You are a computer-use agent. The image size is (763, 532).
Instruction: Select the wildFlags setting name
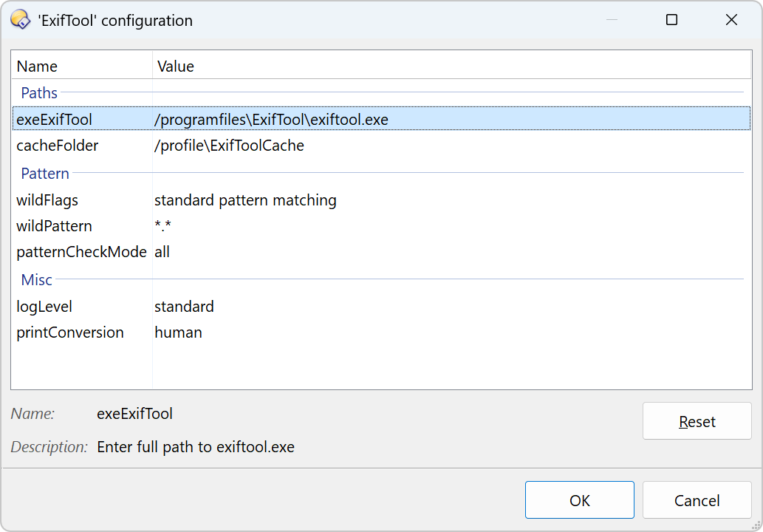point(47,200)
